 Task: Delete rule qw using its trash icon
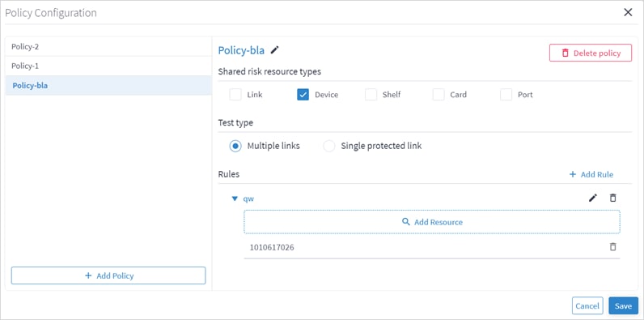click(x=612, y=198)
